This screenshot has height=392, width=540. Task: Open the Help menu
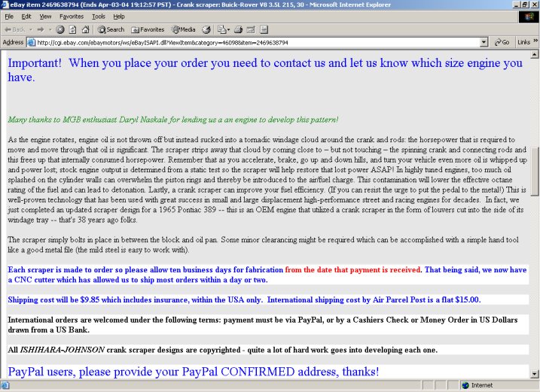pos(119,16)
